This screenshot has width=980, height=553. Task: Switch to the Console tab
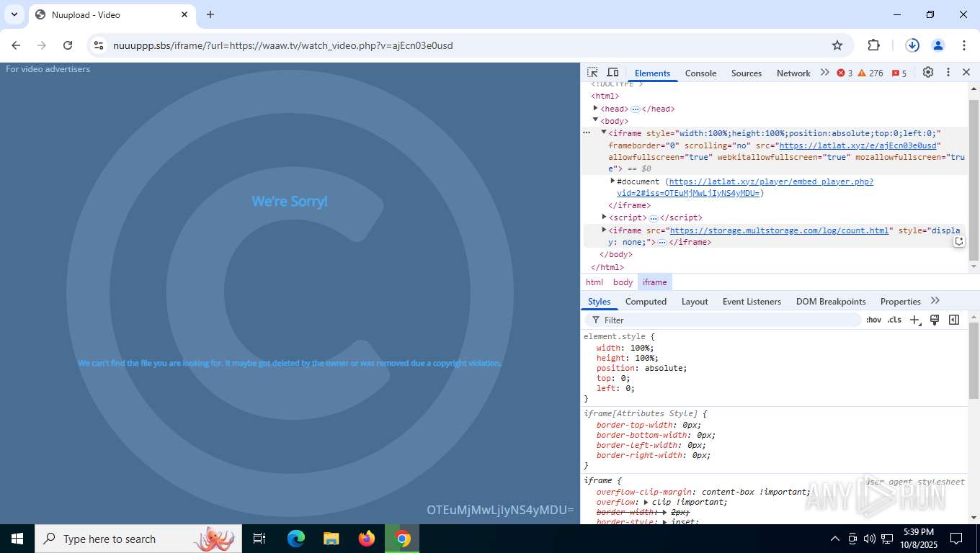700,73
